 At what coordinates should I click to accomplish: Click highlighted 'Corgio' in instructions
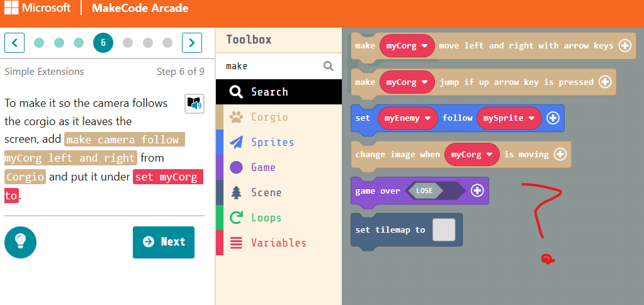[25, 177]
